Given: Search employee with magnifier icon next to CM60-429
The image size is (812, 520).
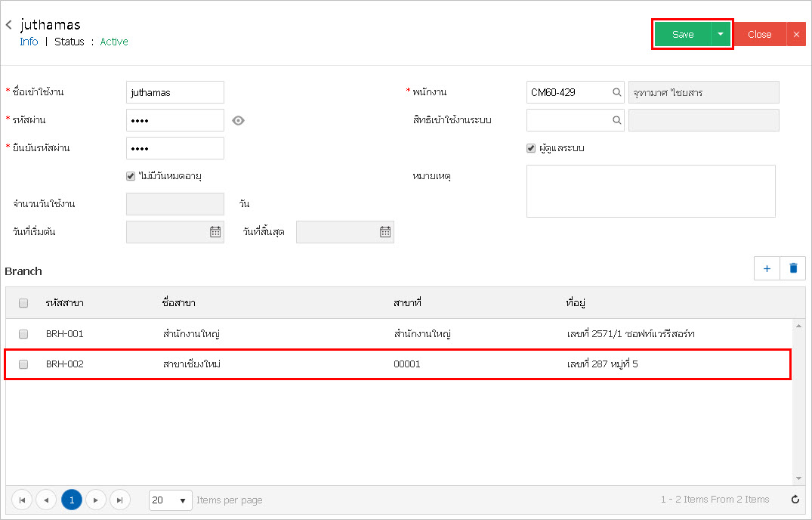Looking at the screenshot, I should 616,92.
